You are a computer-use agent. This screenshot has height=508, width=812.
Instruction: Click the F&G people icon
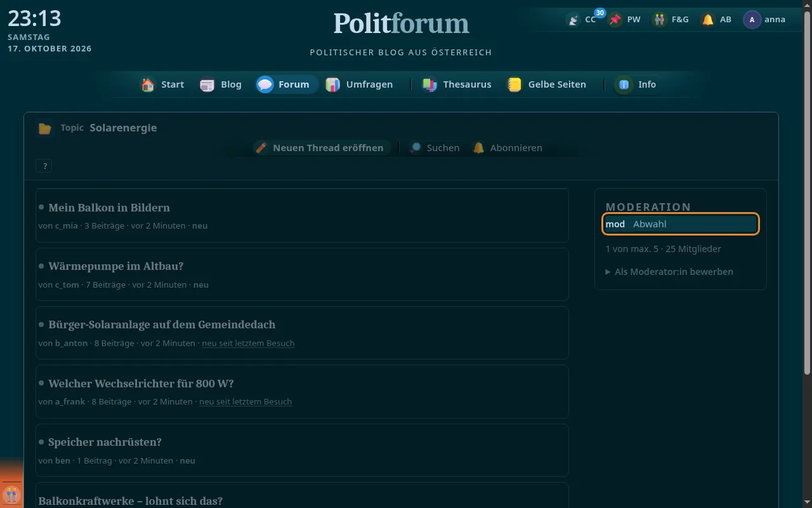(660, 20)
